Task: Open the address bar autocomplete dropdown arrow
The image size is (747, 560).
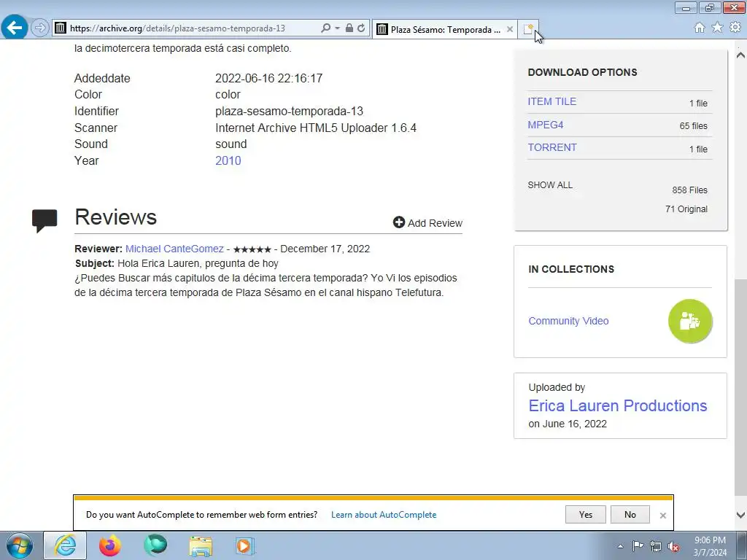Action: point(337,28)
